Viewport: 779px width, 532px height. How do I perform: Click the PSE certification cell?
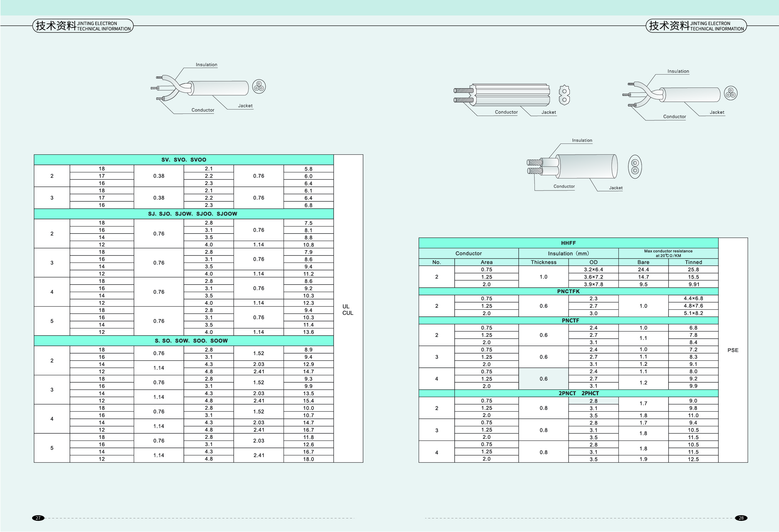coord(733,350)
